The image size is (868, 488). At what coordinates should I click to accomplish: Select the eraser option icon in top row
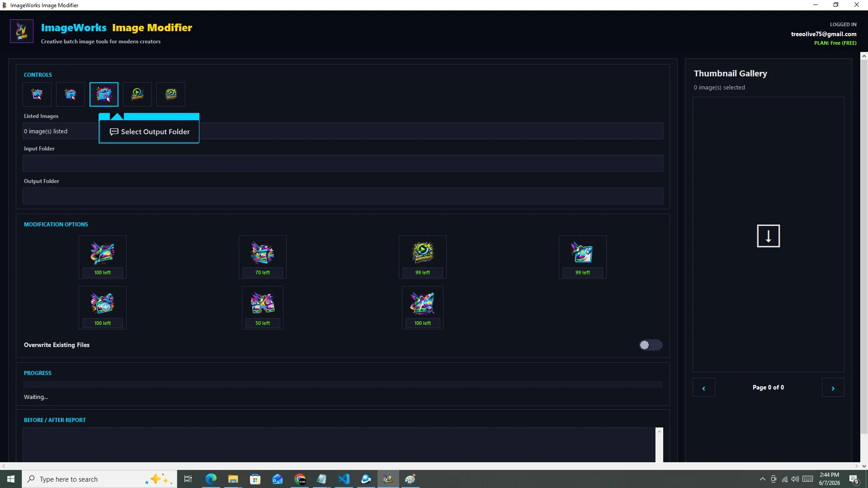point(583,253)
